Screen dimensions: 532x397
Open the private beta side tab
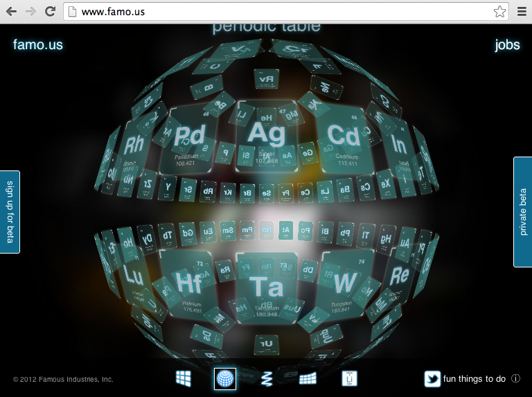pyautogui.click(x=522, y=212)
